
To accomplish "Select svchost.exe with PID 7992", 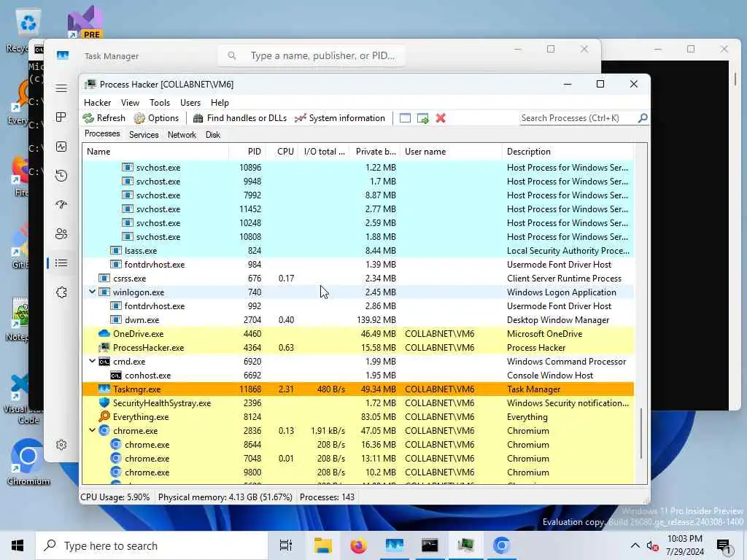I will (x=357, y=195).
